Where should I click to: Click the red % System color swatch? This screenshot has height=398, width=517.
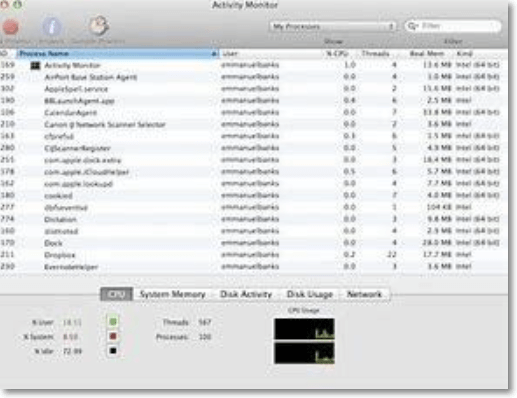pyautogui.click(x=113, y=336)
